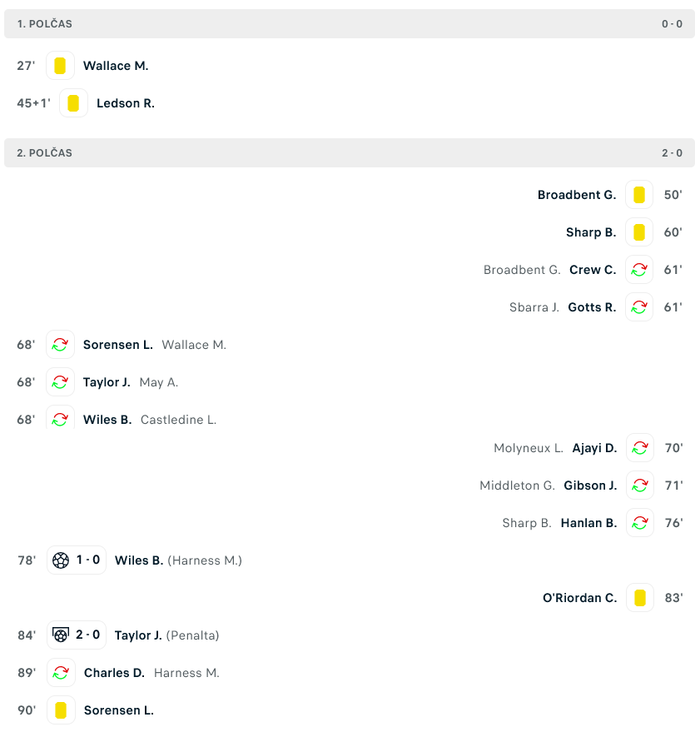Click substitution icon next to Hanlan B.
This screenshot has height=737, width=700.
click(640, 523)
